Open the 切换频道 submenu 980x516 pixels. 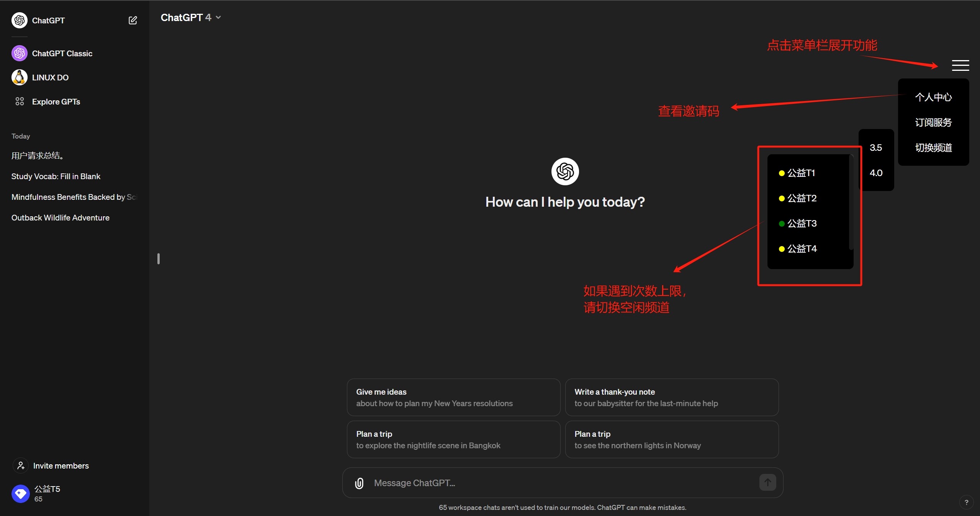pyautogui.click(x=933, y=148)
